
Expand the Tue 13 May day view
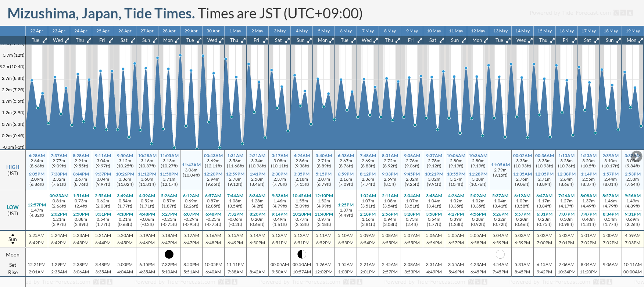point(508,40)
